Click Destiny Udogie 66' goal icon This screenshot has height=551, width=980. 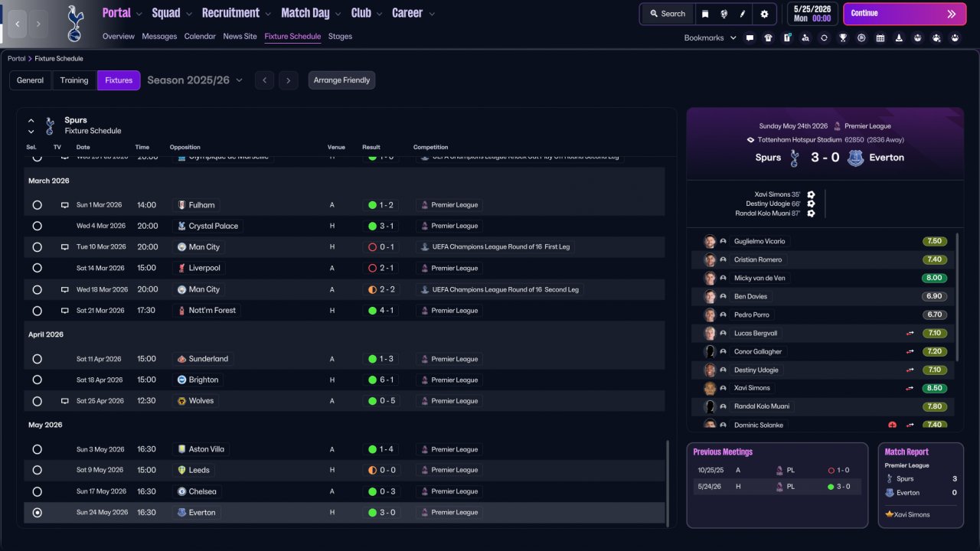click(x=811, y=204)
